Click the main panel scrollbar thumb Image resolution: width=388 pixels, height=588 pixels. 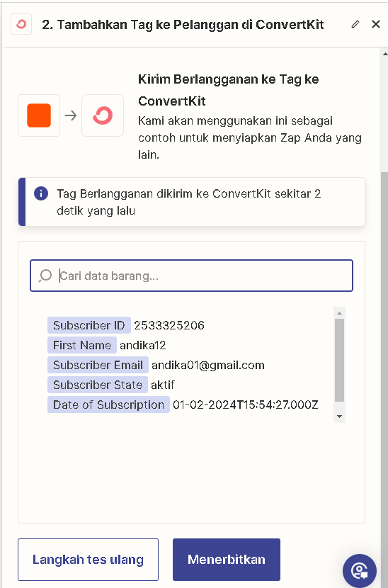coord(384,379)
